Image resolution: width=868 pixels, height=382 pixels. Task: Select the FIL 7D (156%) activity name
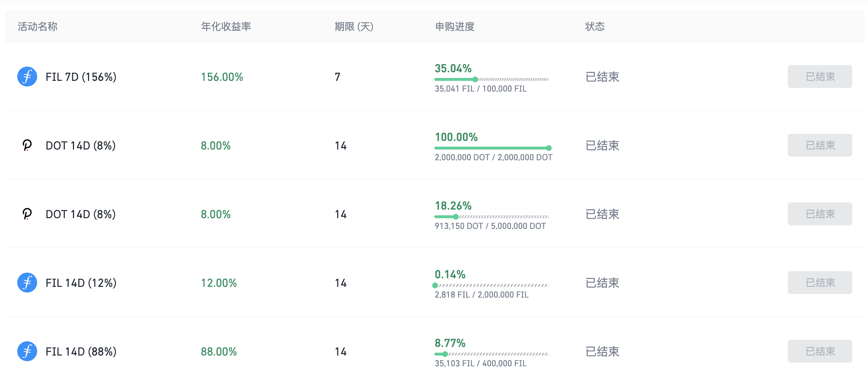[81, 77]
